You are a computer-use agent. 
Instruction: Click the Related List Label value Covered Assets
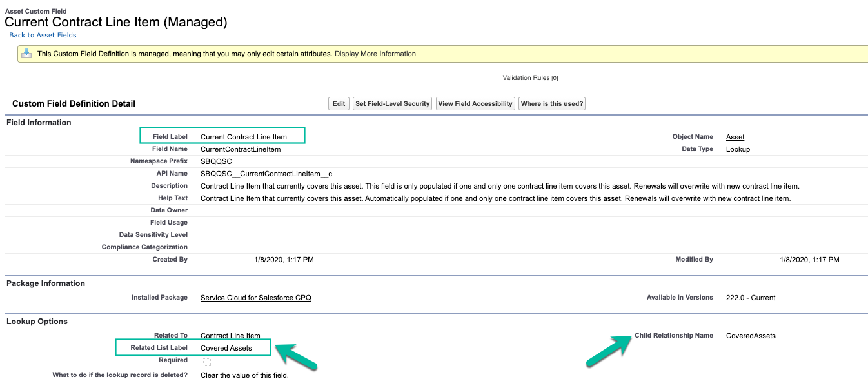[226, 348]
